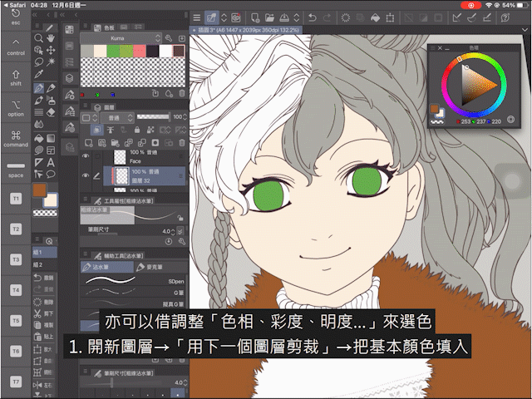This screenshot has width=532, height=399.
Task: Toggle Set as reference layer lighthouse icon
Action: pyautogui.click(x=111, y=130)
